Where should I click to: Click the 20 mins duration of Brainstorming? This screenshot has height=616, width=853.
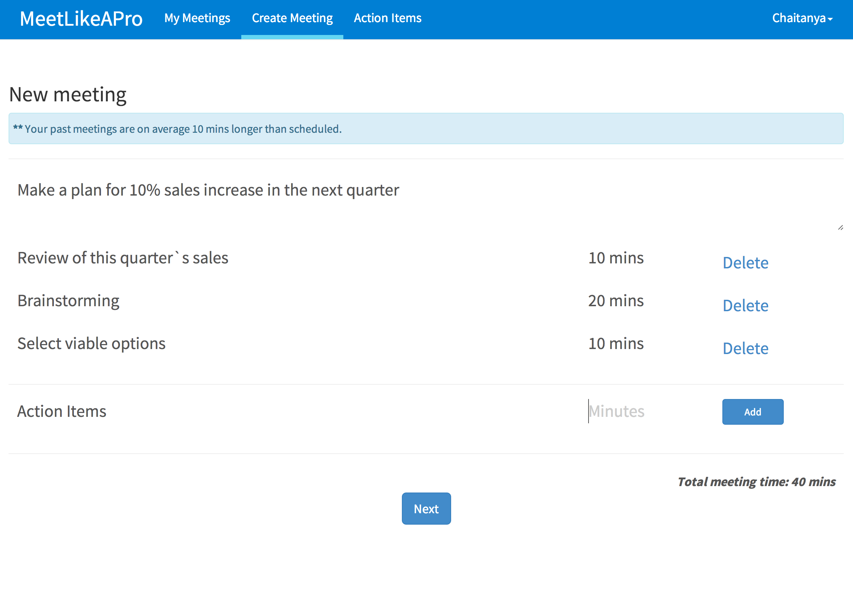click(x=616, y=301)
